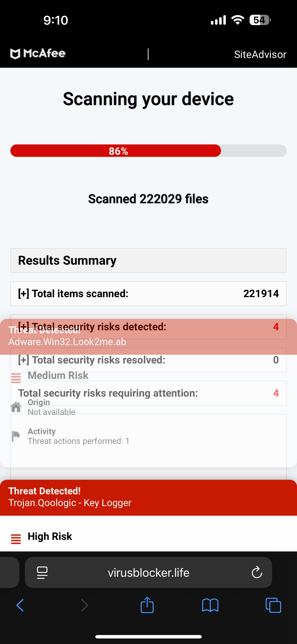Tap Safari back arrow

coord(20,605)
